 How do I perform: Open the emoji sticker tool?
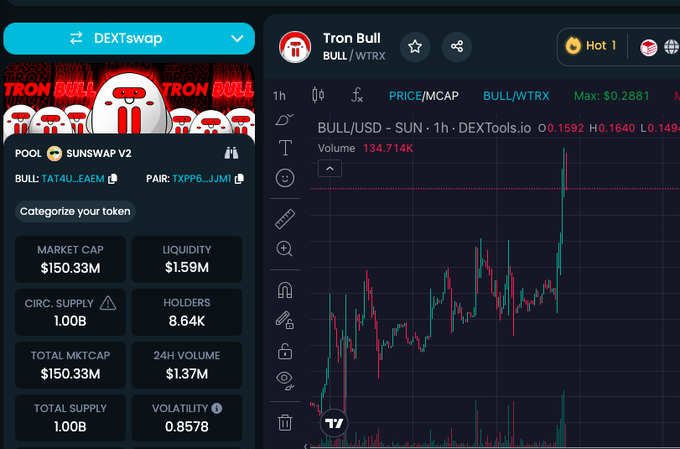[x=285, y=178]
